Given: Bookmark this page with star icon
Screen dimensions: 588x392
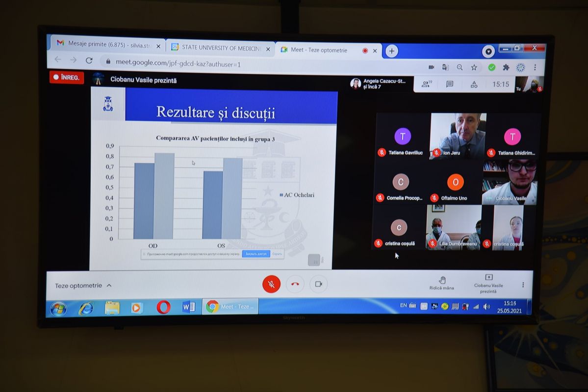Looking at the screenshot, I should click(x=474, y=67).
